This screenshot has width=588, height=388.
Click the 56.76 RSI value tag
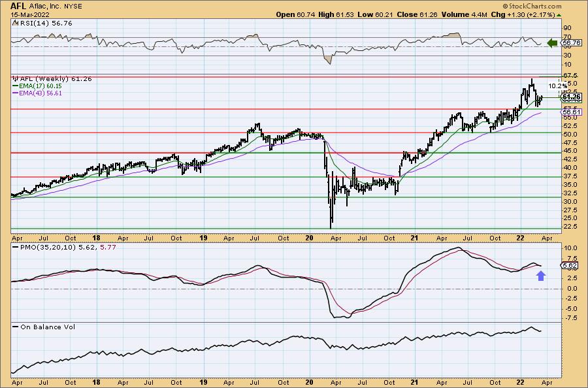click(572, 43)
